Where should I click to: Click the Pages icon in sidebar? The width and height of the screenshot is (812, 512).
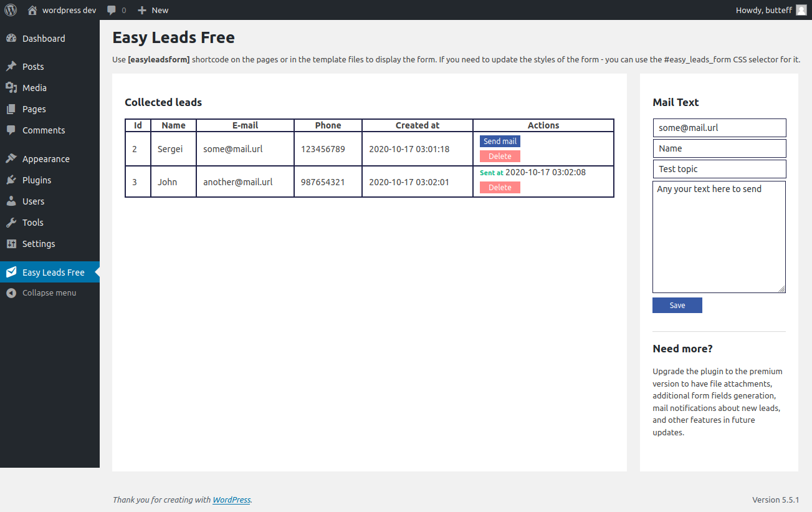pyautogui.click(x=11, y=109)
